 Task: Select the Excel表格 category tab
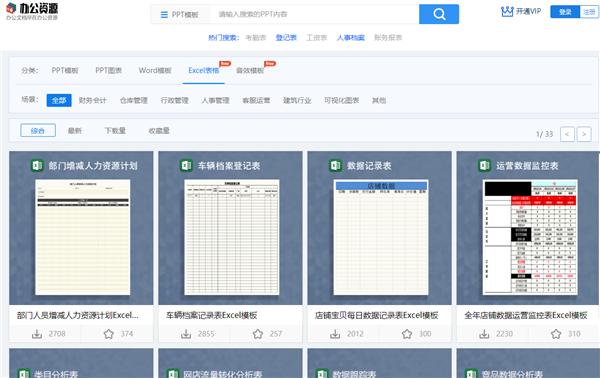tap(204, 70)
